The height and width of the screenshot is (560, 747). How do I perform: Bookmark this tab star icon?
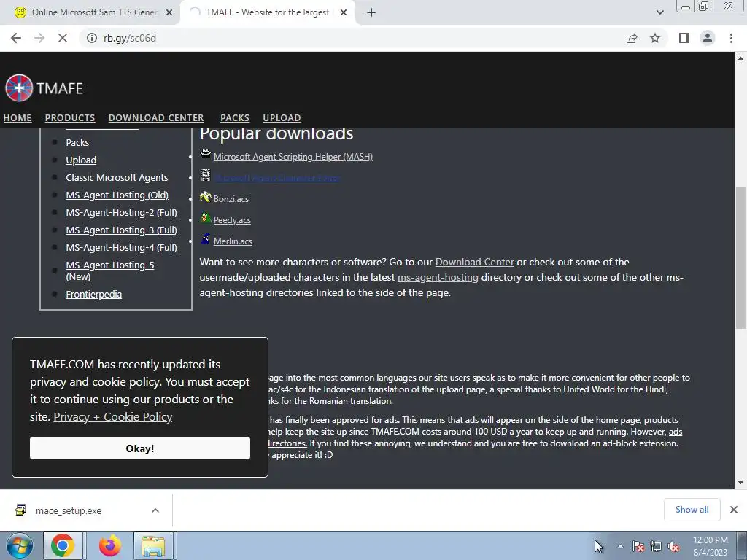click(655, 38)
